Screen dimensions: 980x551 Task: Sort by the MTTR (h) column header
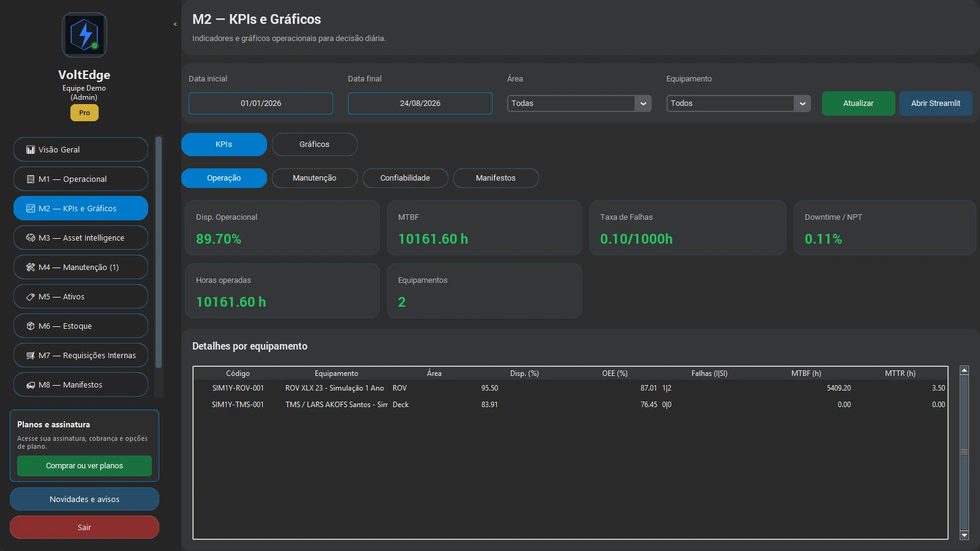(900, 373)
